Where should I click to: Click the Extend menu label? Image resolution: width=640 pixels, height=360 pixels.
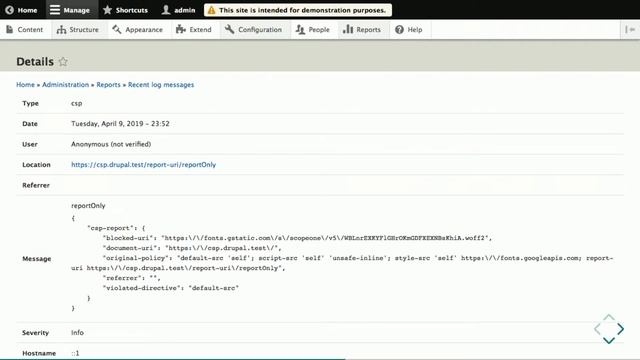(x=200, y=30)
